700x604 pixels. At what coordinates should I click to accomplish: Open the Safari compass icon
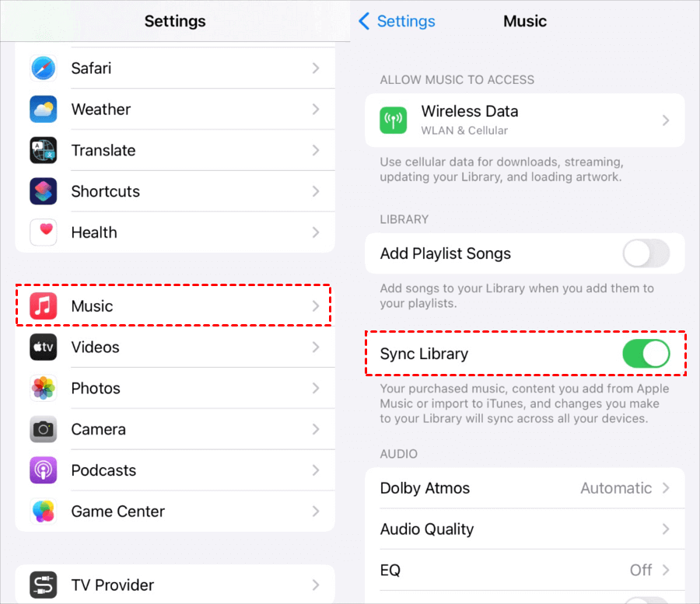click(44, 68)
